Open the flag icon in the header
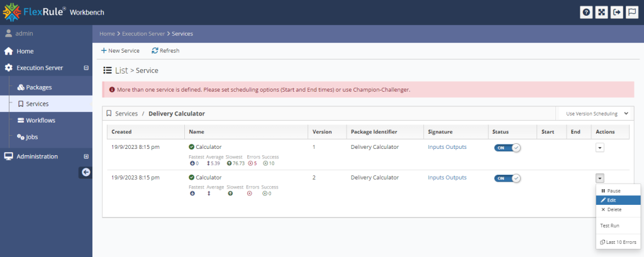The width and height of the screenshot is (644, 257). [x=631, y=13]
